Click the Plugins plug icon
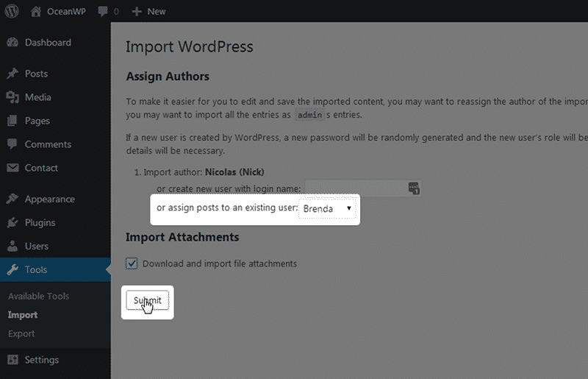This screenshot has height=379, width=588. pyautogui.click(x=12, y=223)
